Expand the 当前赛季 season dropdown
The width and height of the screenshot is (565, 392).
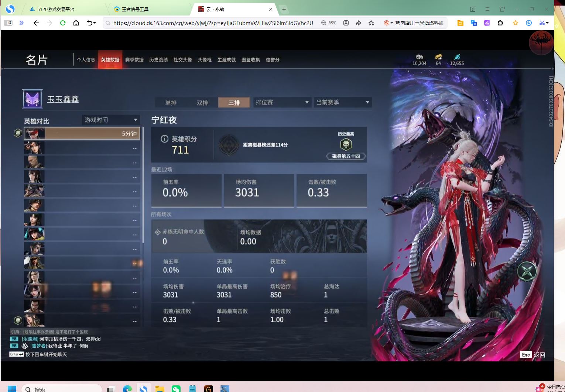click(343, 102)
